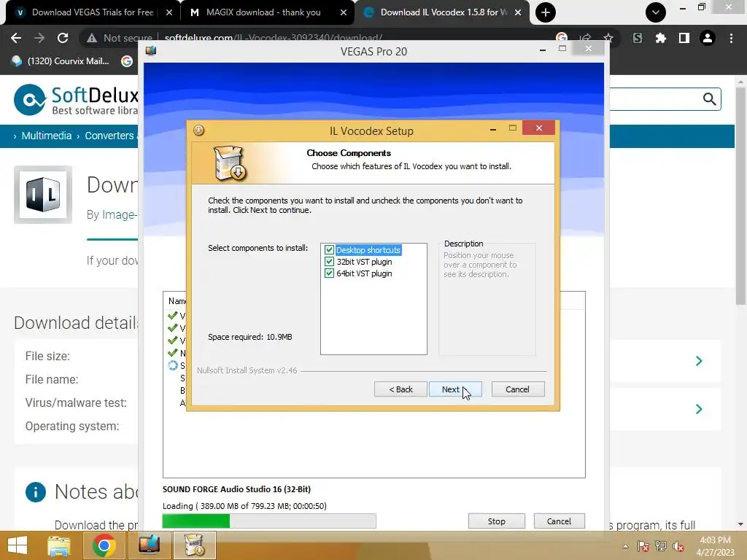Open the Courvix Mail bookmark
Screen dimensions: 747x560
tap(61, 61)
